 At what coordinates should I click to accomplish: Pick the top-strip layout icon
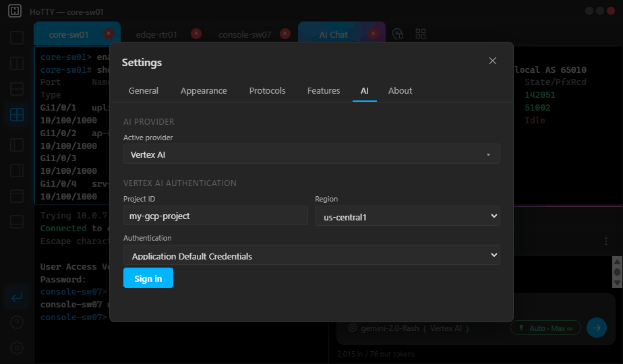click(x=17, y=196)
